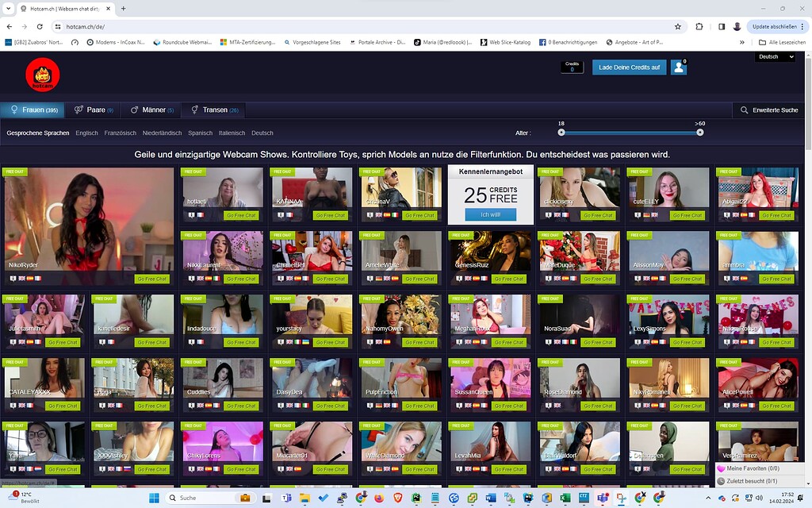Click the browser back arrow
The image size is (812, 508).
(10, 26)
